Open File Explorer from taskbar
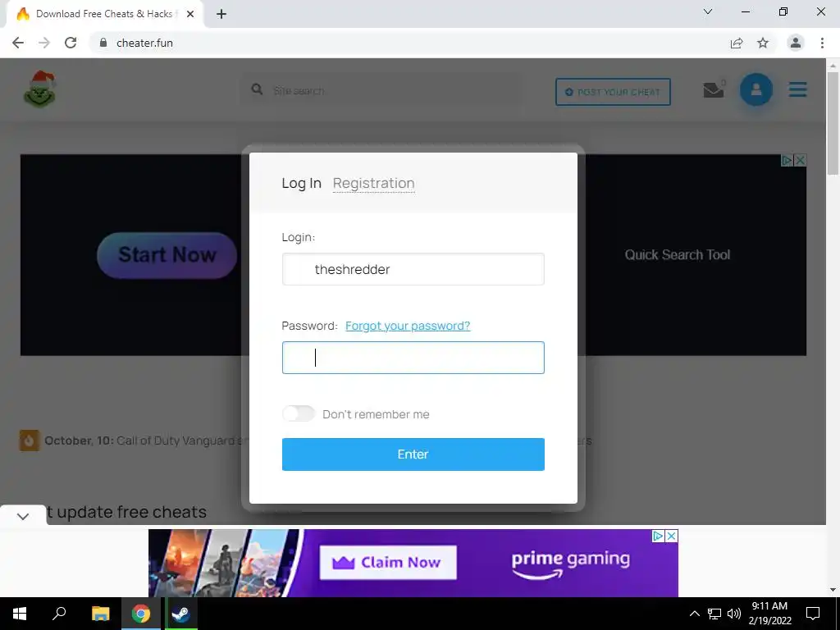This screenshot has height=630, width=840. point(100,614)
